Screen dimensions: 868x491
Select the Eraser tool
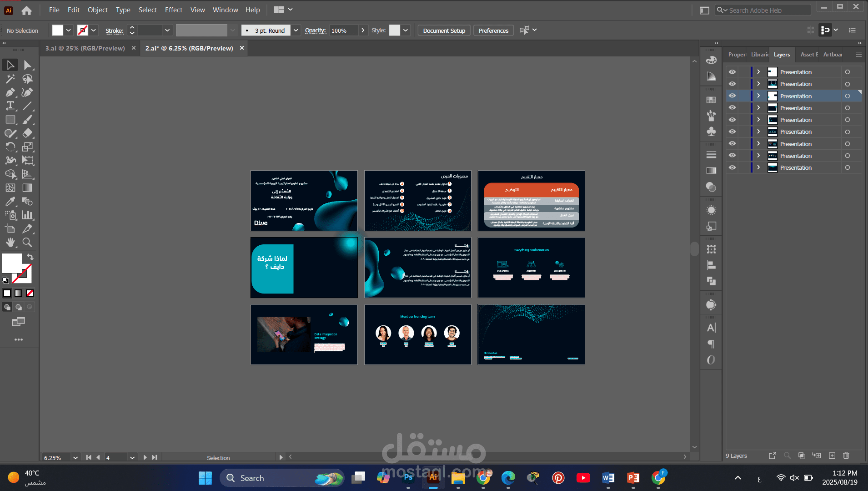tap(27, 133)
